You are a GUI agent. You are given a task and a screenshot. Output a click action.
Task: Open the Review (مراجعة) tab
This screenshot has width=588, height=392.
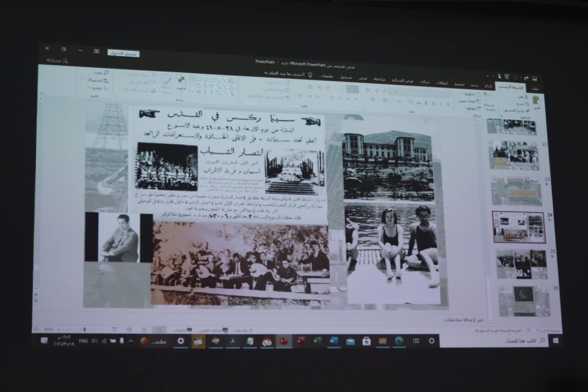380,80
